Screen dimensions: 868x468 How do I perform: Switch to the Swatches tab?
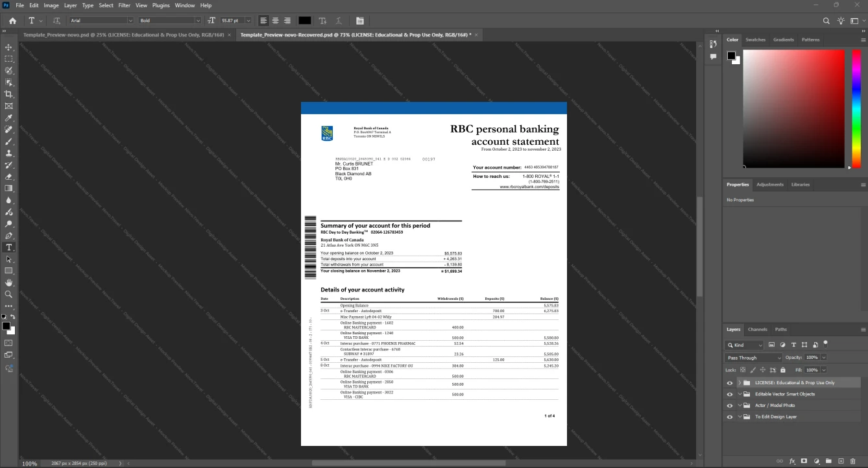coord(755,40)
